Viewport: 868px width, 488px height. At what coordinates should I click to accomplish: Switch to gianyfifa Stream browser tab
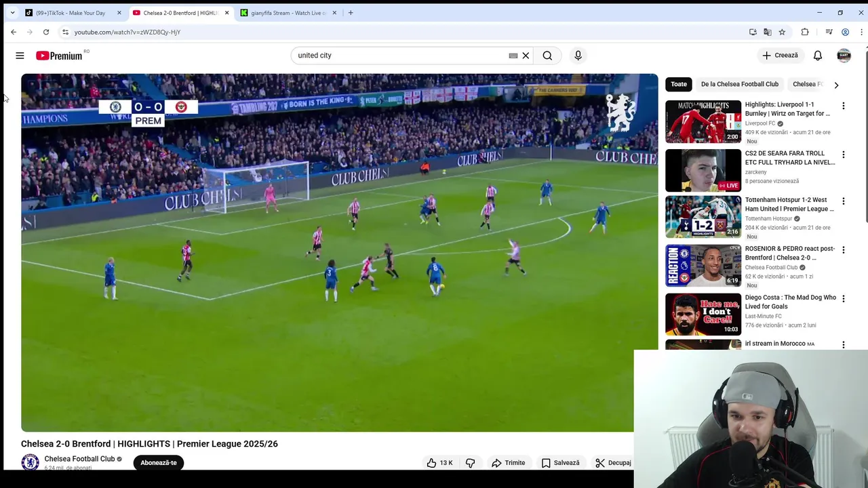pyautogui.click(x=288, y=13)
